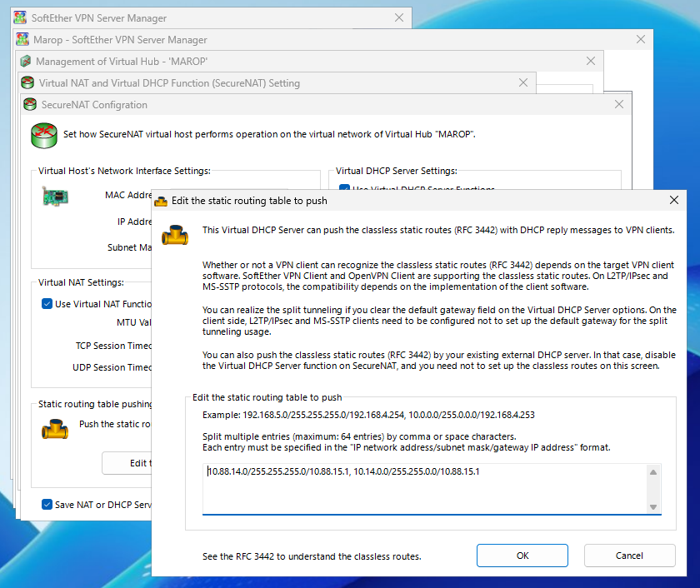Close the Virtual NAT and Virtual DHCP Setting window

523,82
